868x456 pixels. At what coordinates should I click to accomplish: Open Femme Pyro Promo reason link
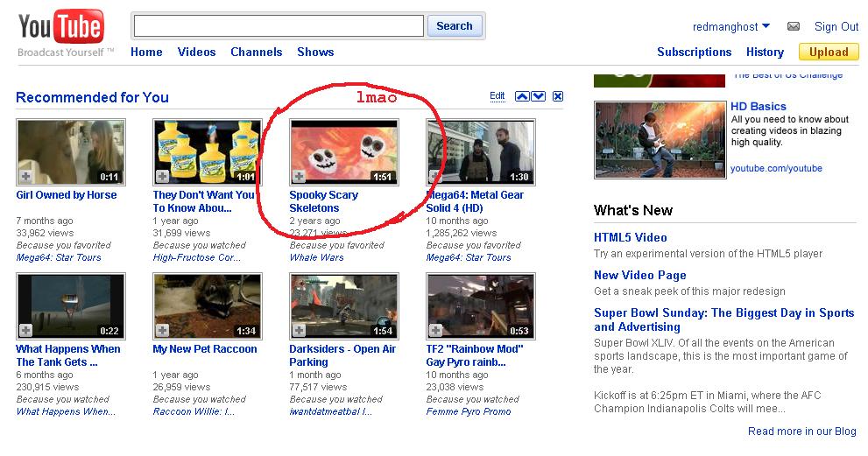[x=469, y=411]
